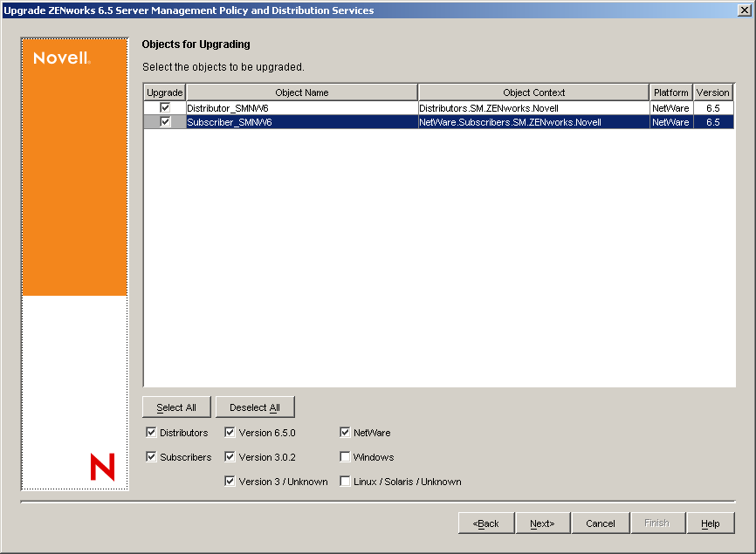This screenshot has height=554, width=756.
Task: Select the Distributor_SMNW6 row name
Action: tap(228, 108)
